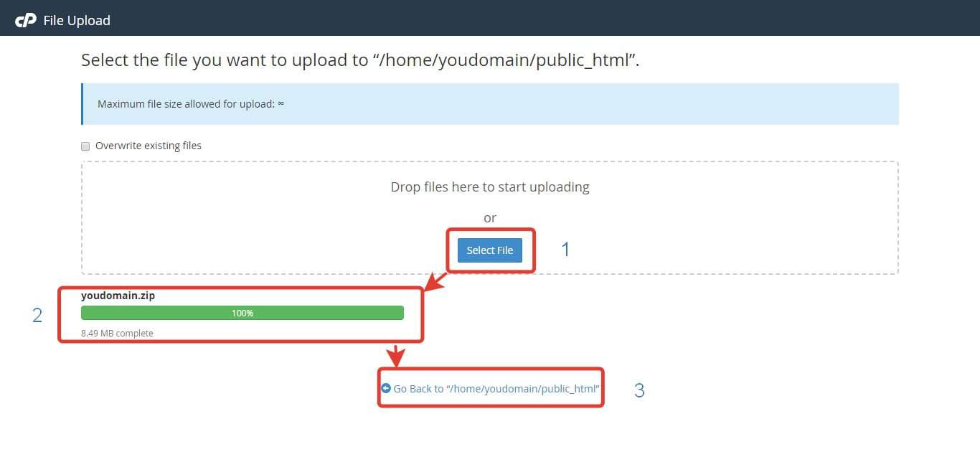This screenshot has width=980, height=457.
Task: Enable the Overwrite existing files checkbox
Action: pyautogui.click(x=86, y=146)
